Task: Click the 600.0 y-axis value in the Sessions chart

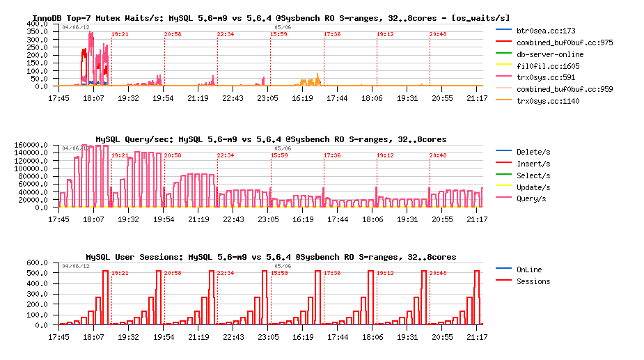Action: pos(37,263)
